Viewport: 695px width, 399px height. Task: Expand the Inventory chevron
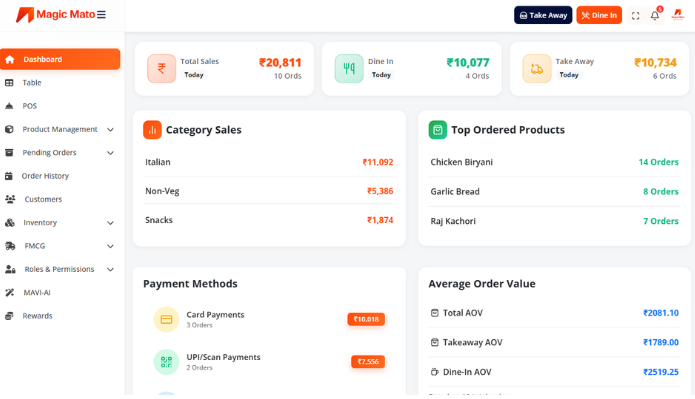[110, 223]
